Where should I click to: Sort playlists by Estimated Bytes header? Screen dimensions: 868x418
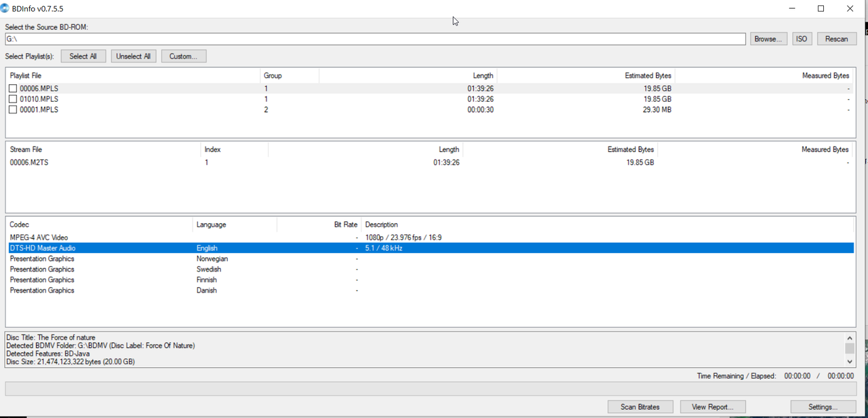pyautogui.click(x=586, y=75)
